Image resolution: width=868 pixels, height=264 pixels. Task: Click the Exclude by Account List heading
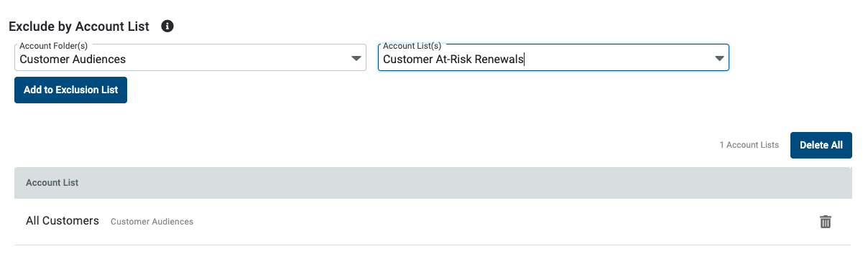point(79,27)
